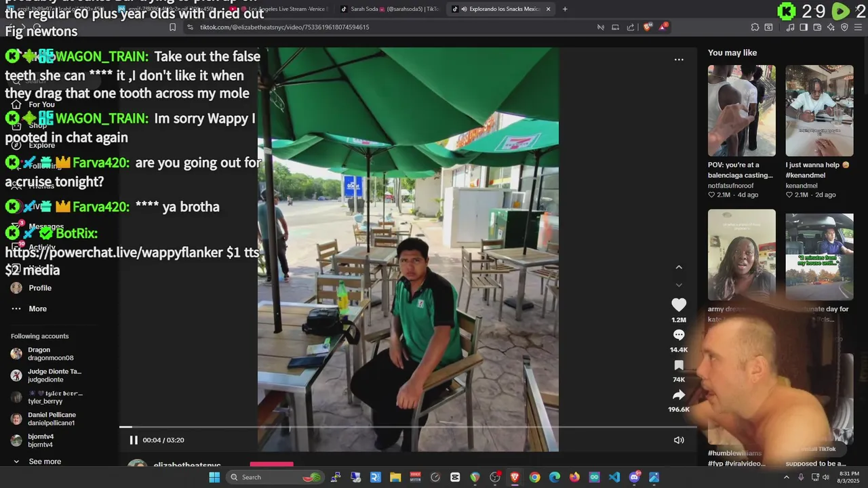This screenshot has height=488, width=868.
Task: Open the bjorntv4 account
Action: tap(40, 441)
